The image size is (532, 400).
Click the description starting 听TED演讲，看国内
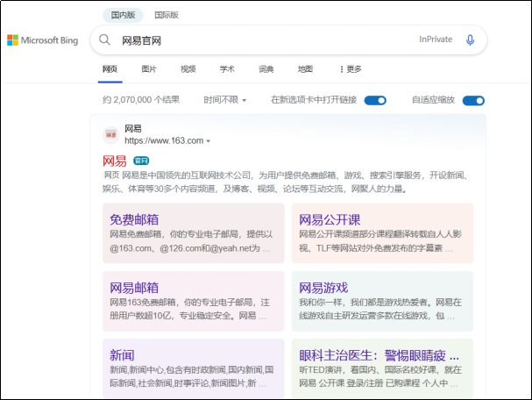(380, 376)
